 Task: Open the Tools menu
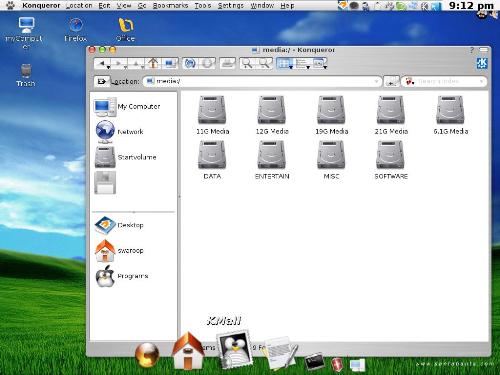point(203,5)
